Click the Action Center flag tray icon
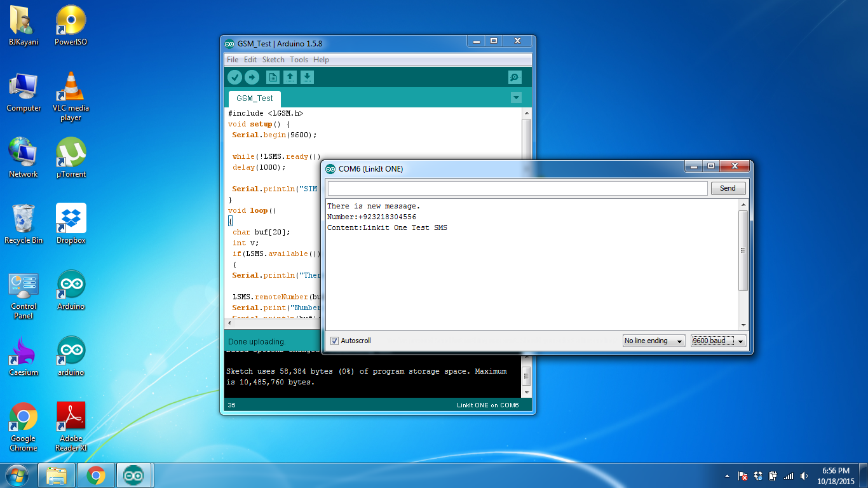The image size is (868, 488). coord(742,476)
